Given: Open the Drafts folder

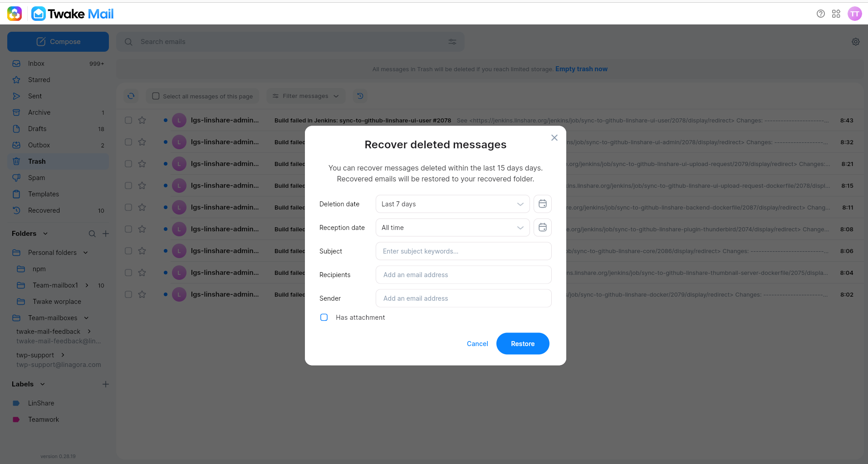Looking at the screenshot, I should coord(58,129).
